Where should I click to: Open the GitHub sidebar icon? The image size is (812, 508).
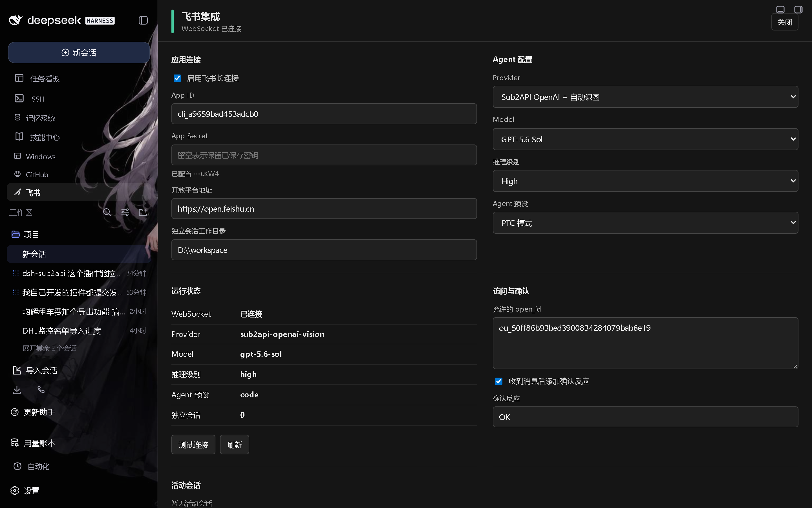[x=17, y=174]
